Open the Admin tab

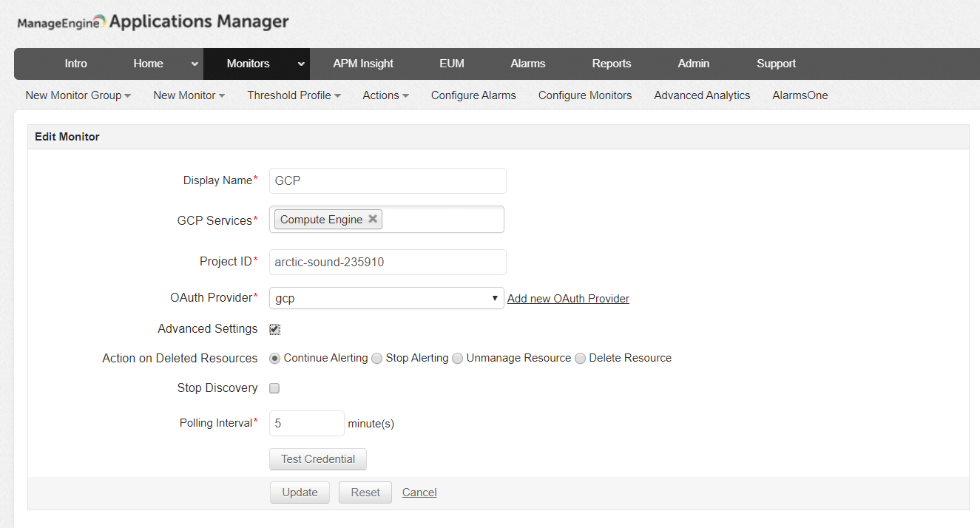point(694,64)
